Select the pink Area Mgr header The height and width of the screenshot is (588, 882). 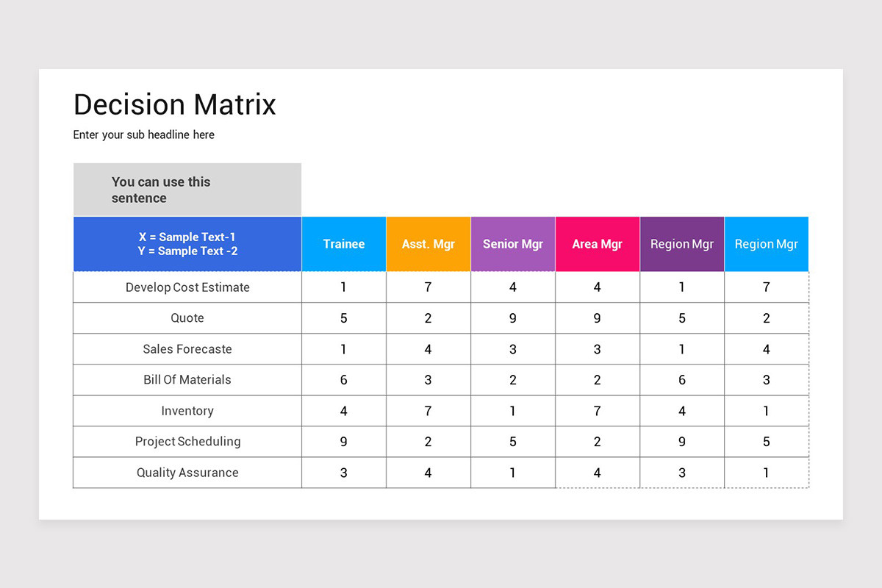(598, 244)
